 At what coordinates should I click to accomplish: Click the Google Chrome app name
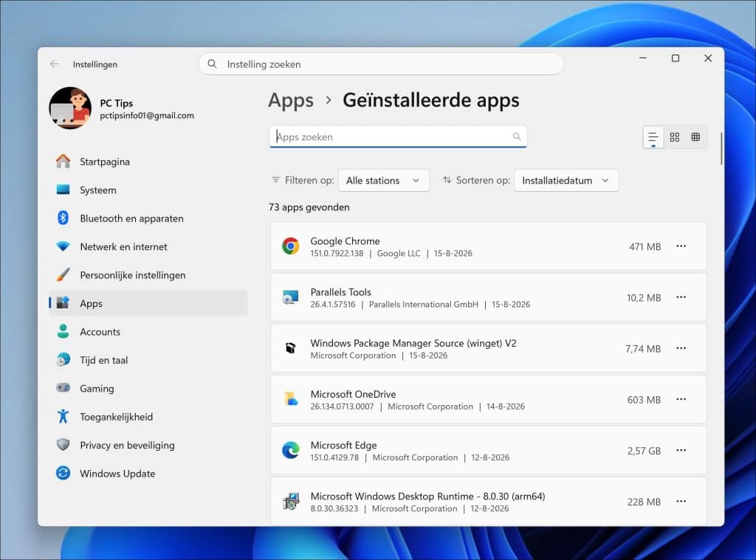coord(346,241)
